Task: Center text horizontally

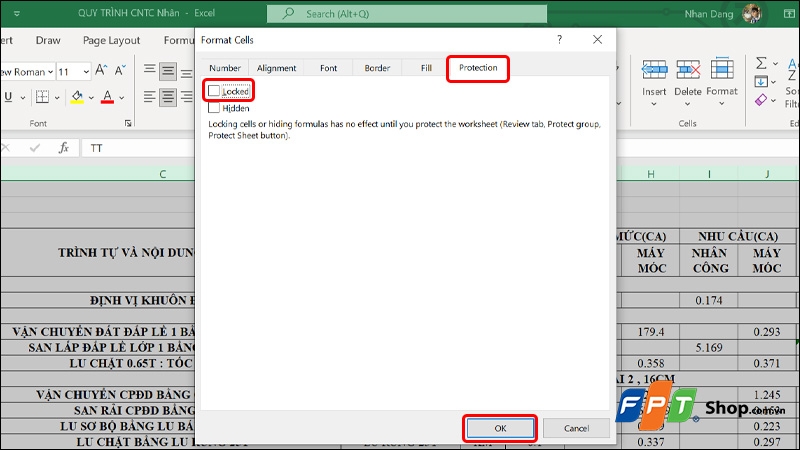Action: (168, 96)
